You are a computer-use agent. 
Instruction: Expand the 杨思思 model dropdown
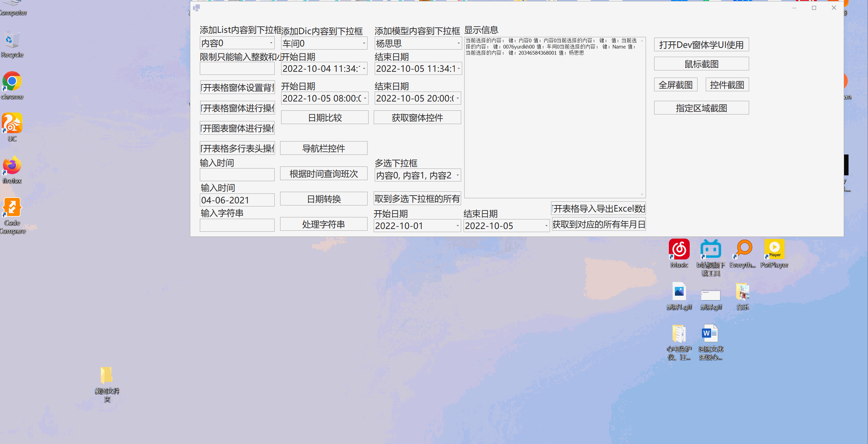(458, 43)
